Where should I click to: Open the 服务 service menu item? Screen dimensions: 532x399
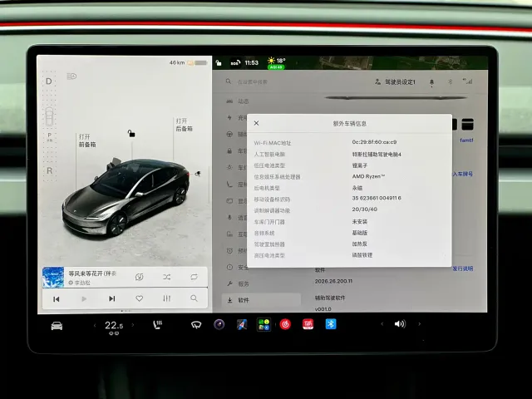pos(239,284)
